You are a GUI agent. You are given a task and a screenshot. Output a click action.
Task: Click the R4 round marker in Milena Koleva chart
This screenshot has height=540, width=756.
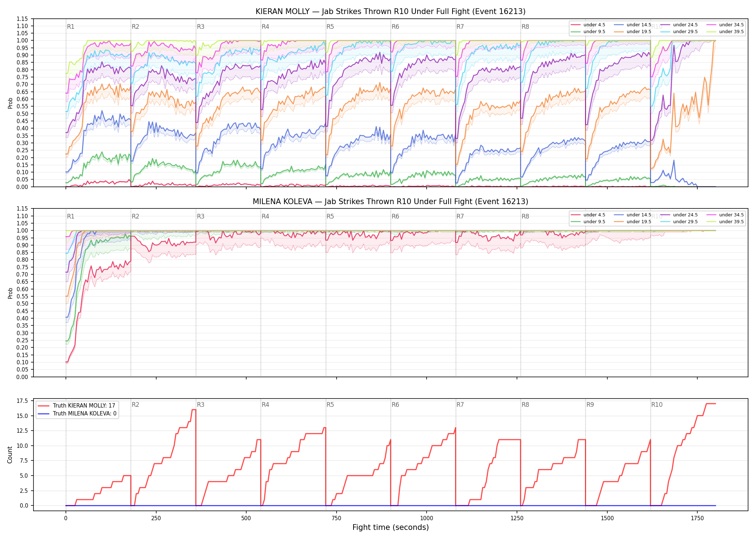265,216
